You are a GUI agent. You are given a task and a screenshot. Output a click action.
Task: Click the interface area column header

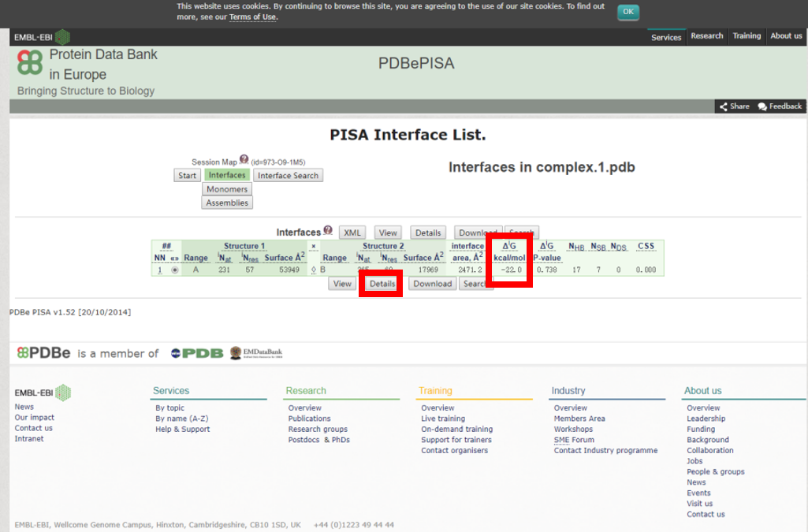tap(467, 252)
